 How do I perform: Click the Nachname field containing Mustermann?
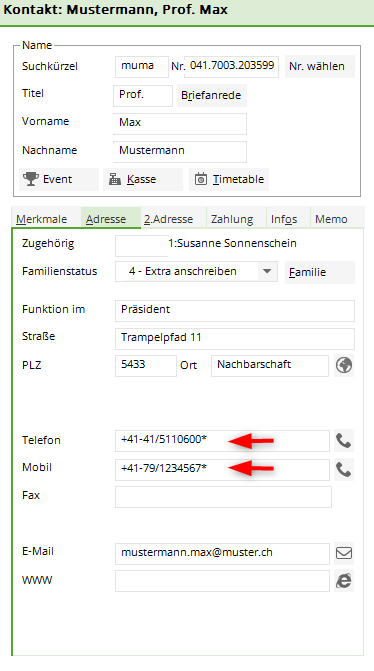click(x=180, y=152)
